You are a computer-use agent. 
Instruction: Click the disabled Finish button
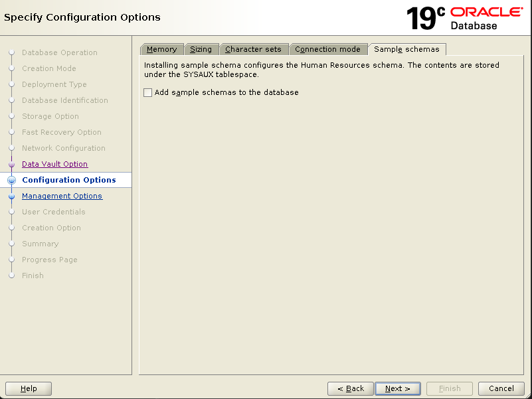pos(450,388)
